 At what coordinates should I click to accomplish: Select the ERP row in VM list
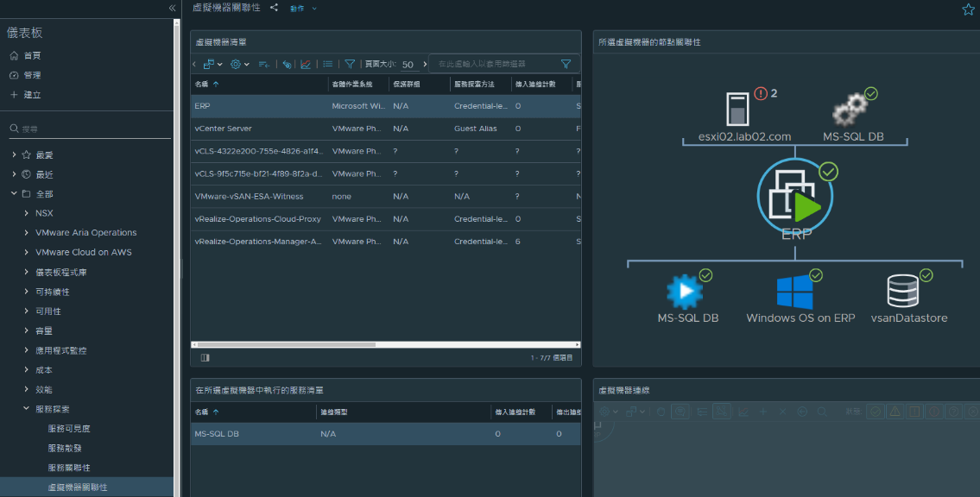pyautogui.click(x=386, y=106)
